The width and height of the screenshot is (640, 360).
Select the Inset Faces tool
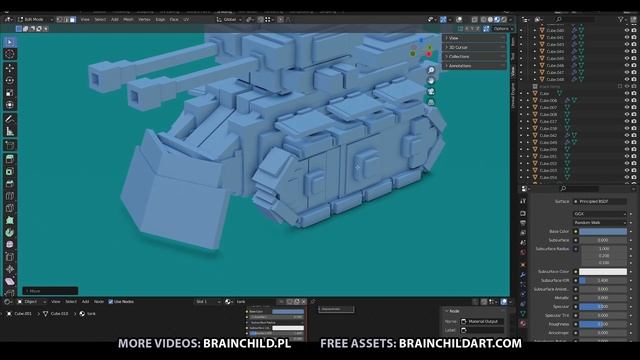10,172
